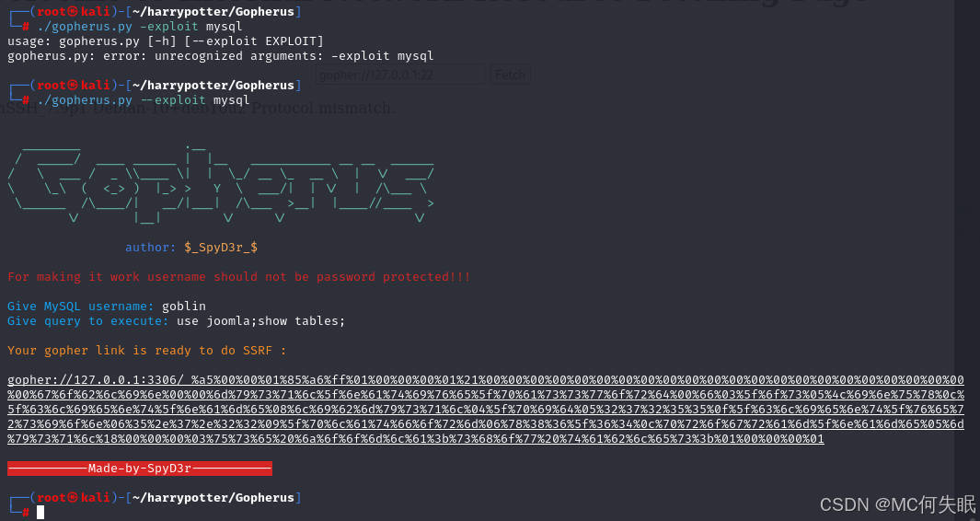This screenshot has height=521, width=980.
Task: Focus the faint gopher://127.0.0.1:22 URL field
Action: [x=400, y=75]
